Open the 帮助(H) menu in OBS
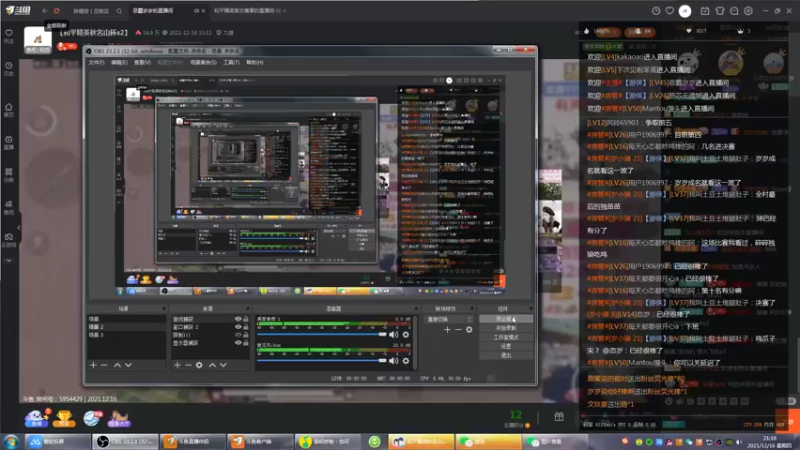 (255, 62)
